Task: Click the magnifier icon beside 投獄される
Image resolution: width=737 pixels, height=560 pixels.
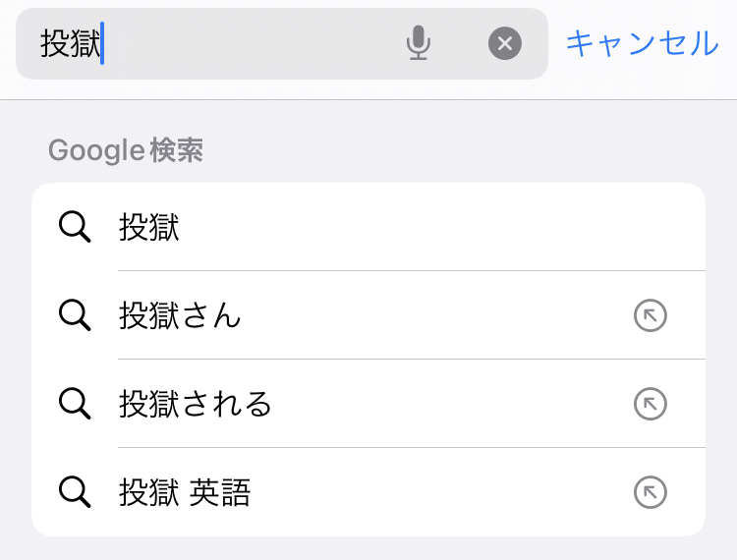Action: pyautogui.click(x=75, y=404)
